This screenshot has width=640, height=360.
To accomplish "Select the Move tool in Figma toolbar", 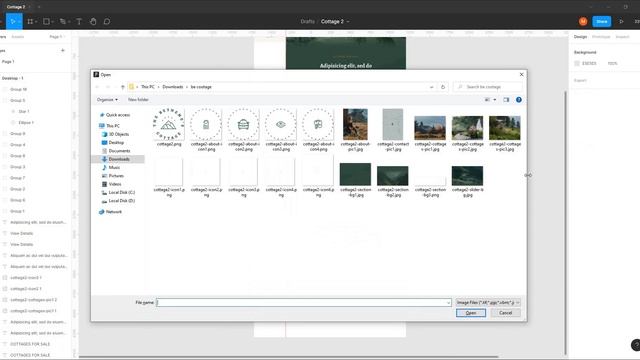I will pos(13,21).
